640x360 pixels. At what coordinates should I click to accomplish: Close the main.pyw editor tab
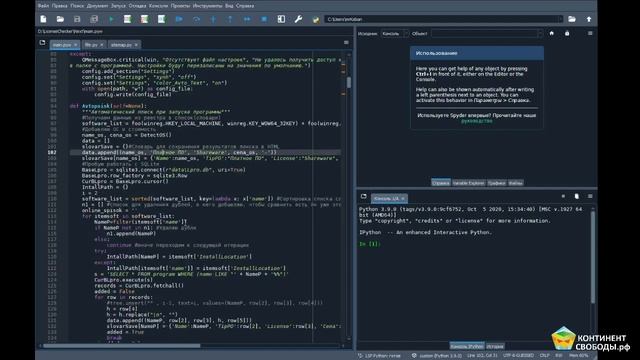[x=76, y=45]
